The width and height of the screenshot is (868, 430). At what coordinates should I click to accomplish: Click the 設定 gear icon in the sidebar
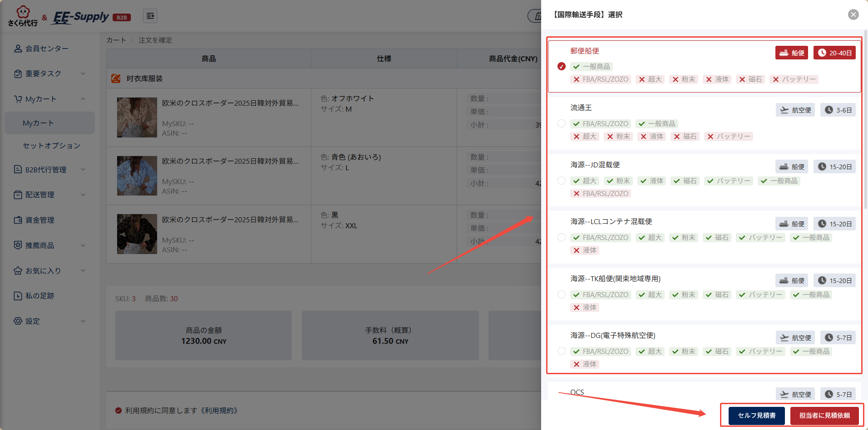tap(18, 321)
